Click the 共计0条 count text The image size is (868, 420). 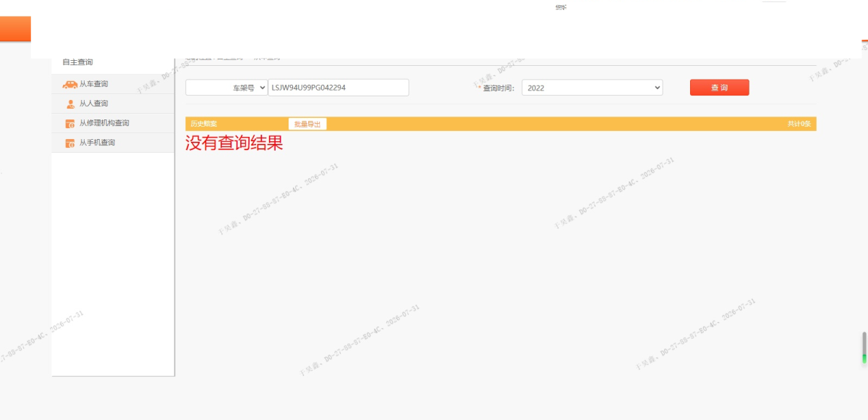coord(799,124)
